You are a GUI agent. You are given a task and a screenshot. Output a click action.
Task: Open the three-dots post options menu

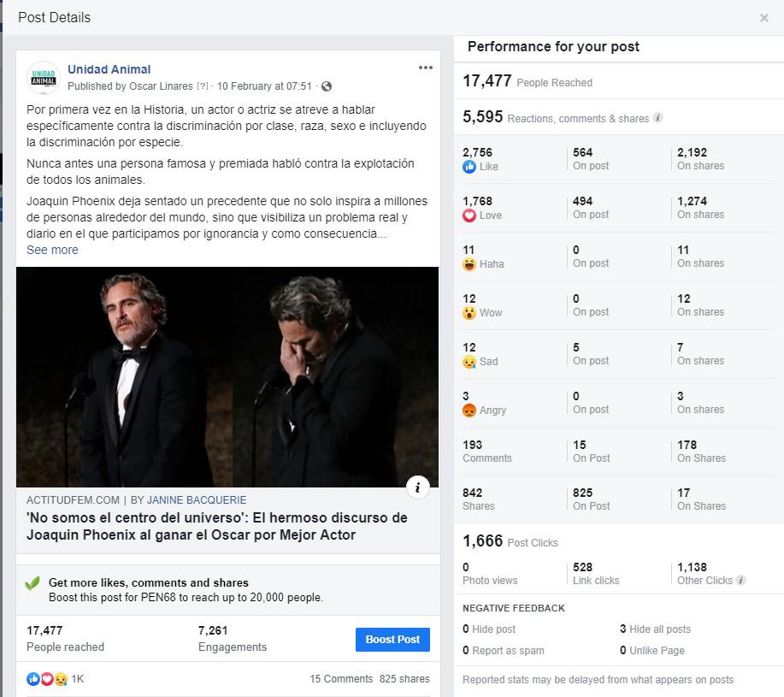coord(426,68)
